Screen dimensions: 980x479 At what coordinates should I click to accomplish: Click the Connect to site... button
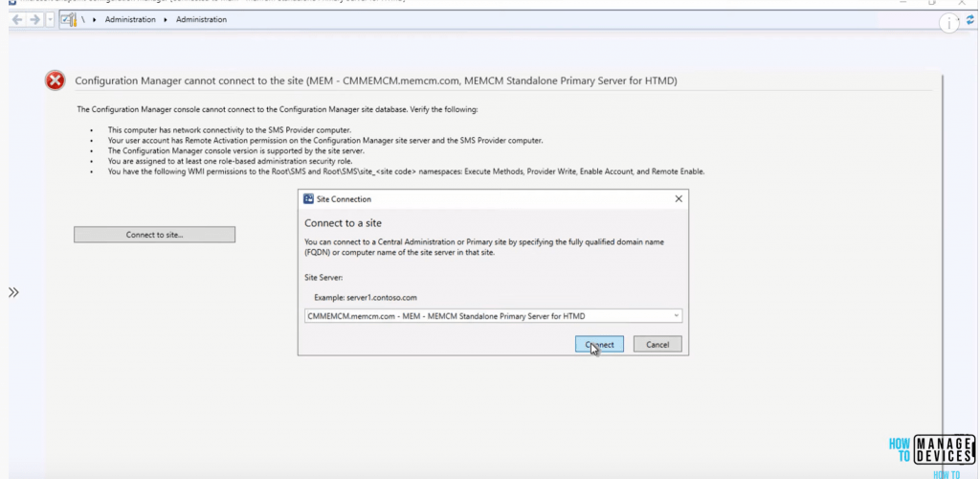[x=154, y=235]
